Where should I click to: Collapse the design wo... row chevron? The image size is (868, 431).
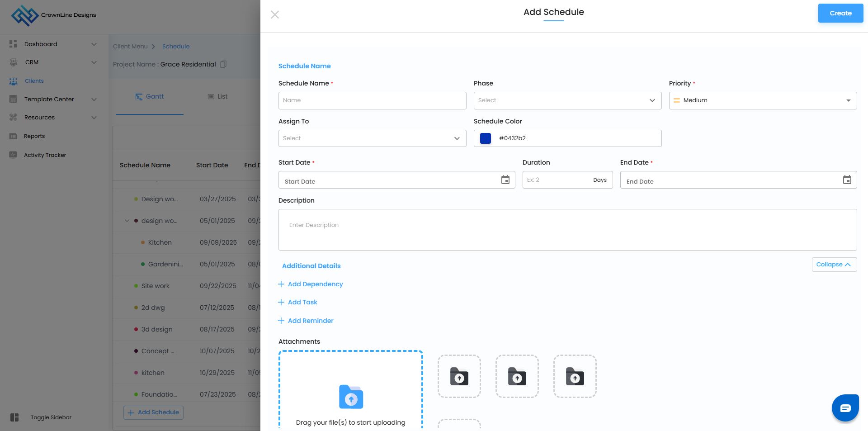coord(127,221)
